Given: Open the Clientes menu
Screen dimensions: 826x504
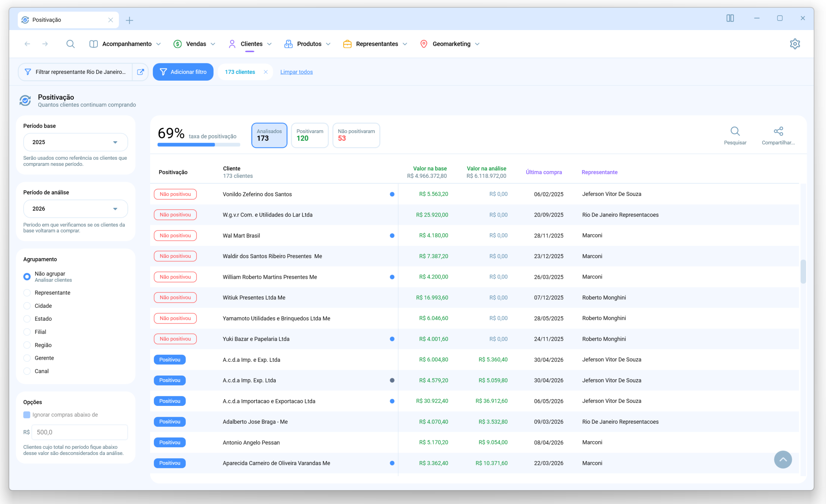Looking at the screenshot, I should [250, 44].
